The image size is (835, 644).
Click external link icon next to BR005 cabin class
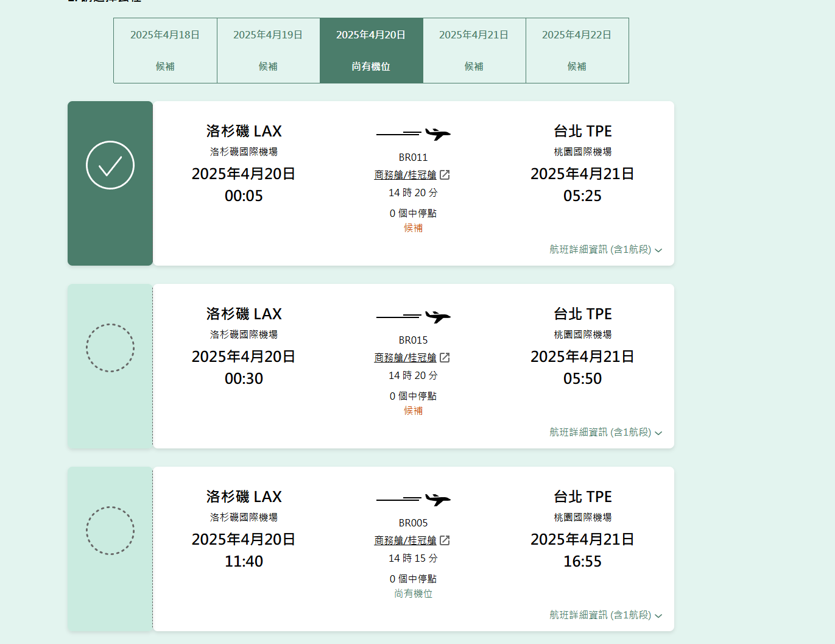coord(445,540)
